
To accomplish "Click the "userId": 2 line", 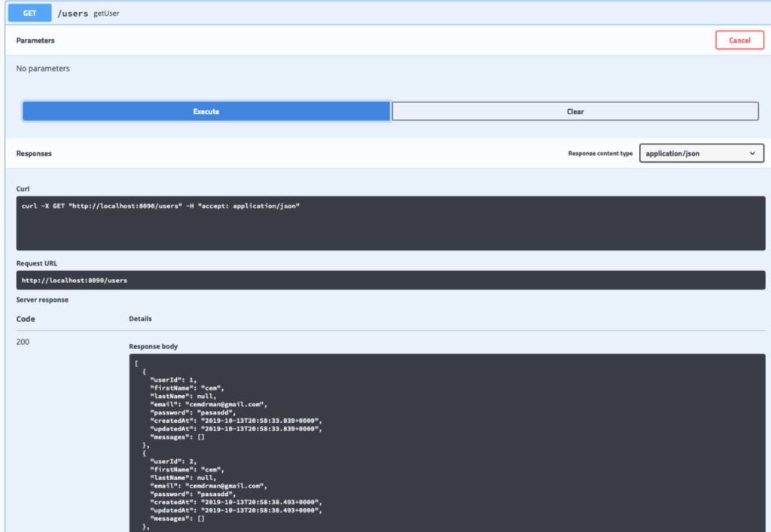I will tap(173, 461).
